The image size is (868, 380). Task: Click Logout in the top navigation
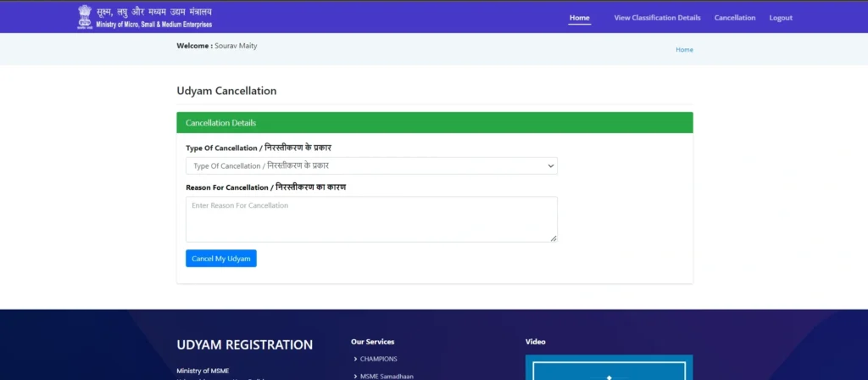click(781, 18)
